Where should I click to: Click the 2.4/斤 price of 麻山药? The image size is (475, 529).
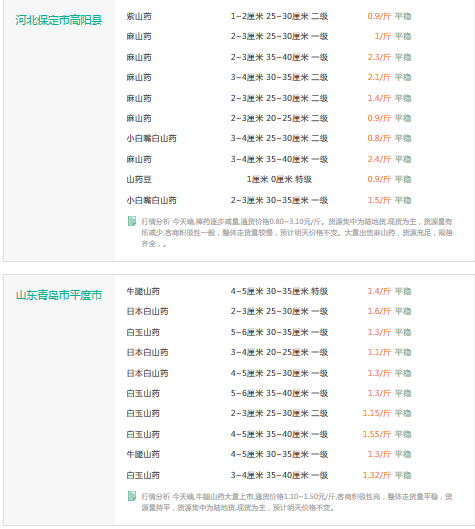(x=379, y=159)
